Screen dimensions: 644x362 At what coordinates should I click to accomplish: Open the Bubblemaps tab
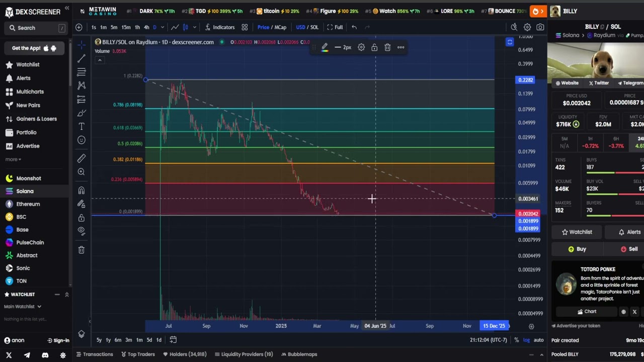(x=299, y=354)
